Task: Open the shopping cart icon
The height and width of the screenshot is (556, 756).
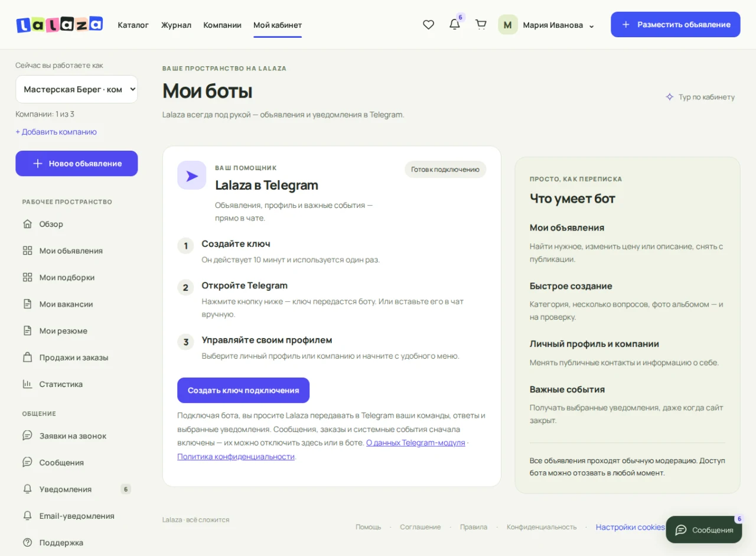Action: pos(481,25)
